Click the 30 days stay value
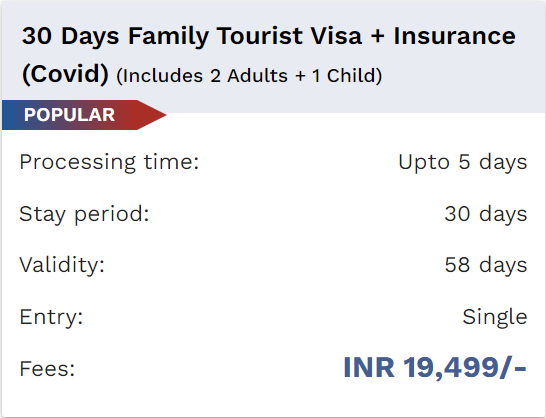Screen dimensions: 546x418 point(486,214)
